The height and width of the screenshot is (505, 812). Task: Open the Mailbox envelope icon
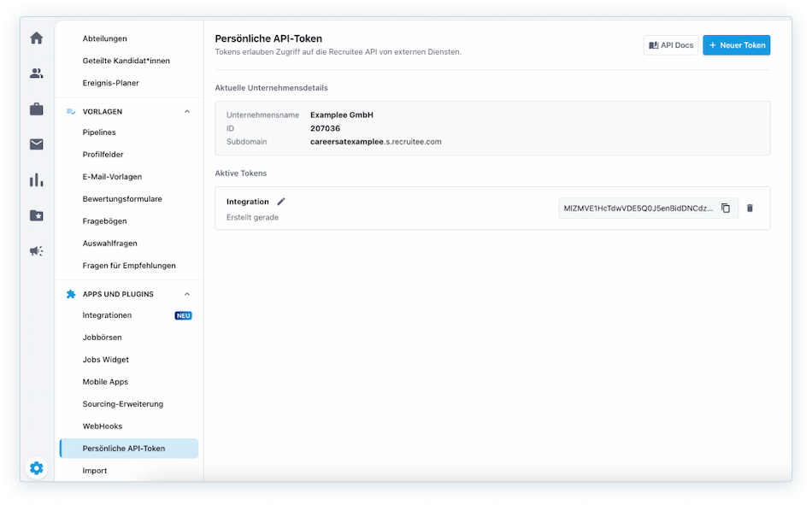[x=36, y=144]
